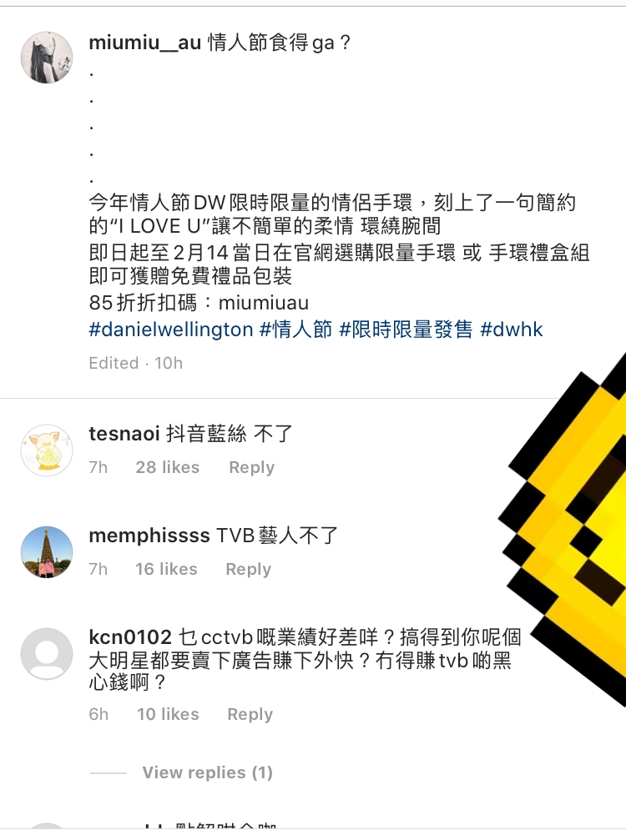626x840 pixels.
Task: Open the #情人節 hashtag
Action: (295, 329)
